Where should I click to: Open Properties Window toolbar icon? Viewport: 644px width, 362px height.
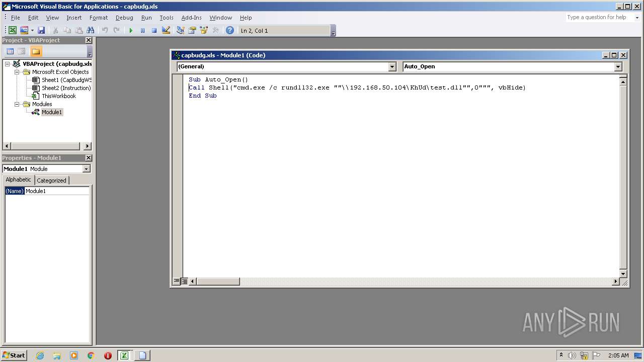click(x=192, y=31)
